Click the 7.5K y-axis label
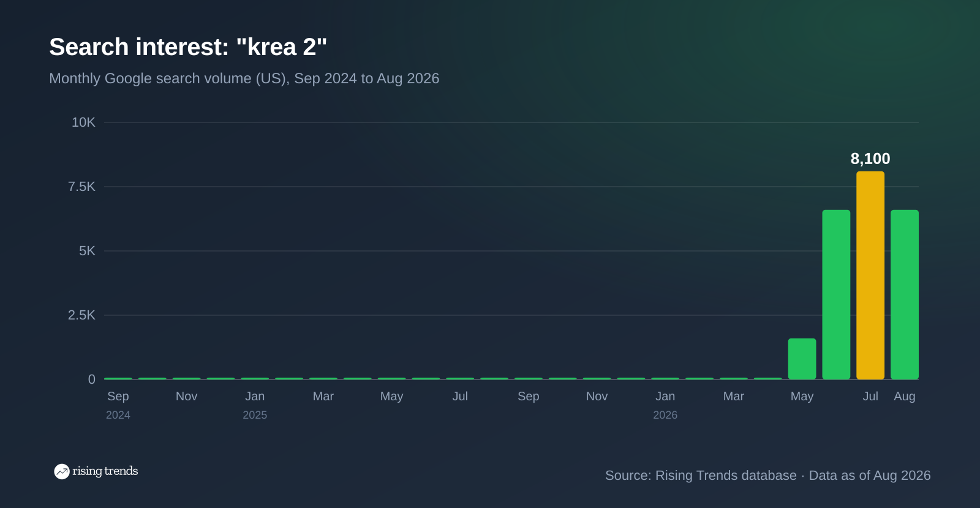Viewport: 980px width, 508px height. [81, 187]
